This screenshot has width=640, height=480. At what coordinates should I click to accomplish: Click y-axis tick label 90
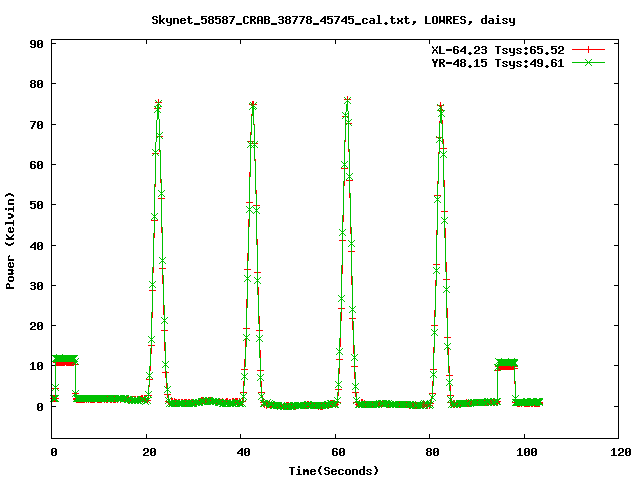(x=36, y=44)
